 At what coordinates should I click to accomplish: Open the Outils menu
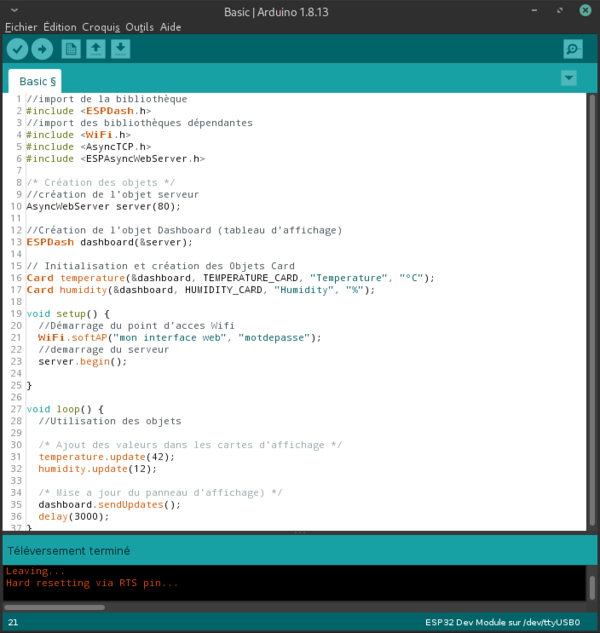(139, 27)
